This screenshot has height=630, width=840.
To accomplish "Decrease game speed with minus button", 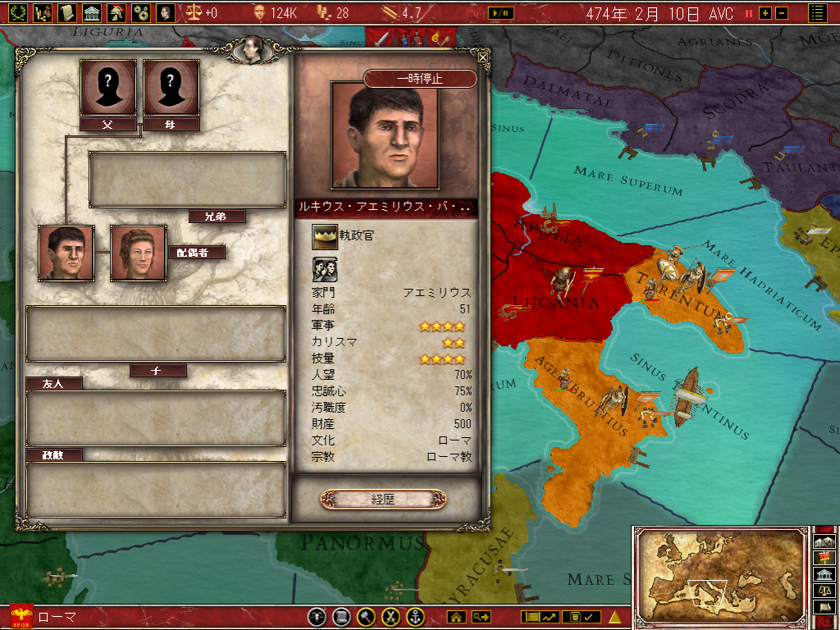I will (782, 13).
